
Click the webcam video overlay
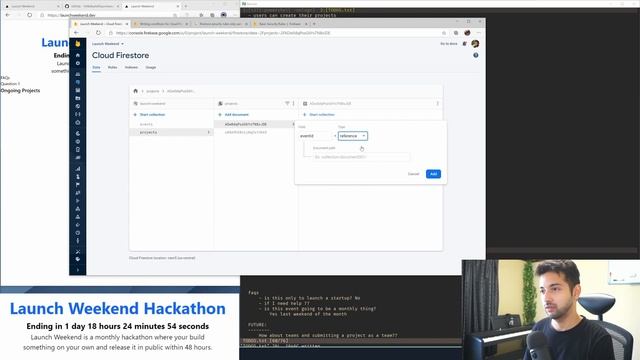(551, 310)
